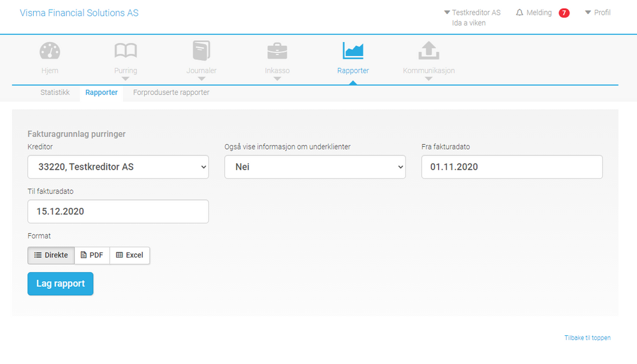This screenshot has width=637, height=364.
Task: Click the Lag rapport button
Action: coord(61,284)
